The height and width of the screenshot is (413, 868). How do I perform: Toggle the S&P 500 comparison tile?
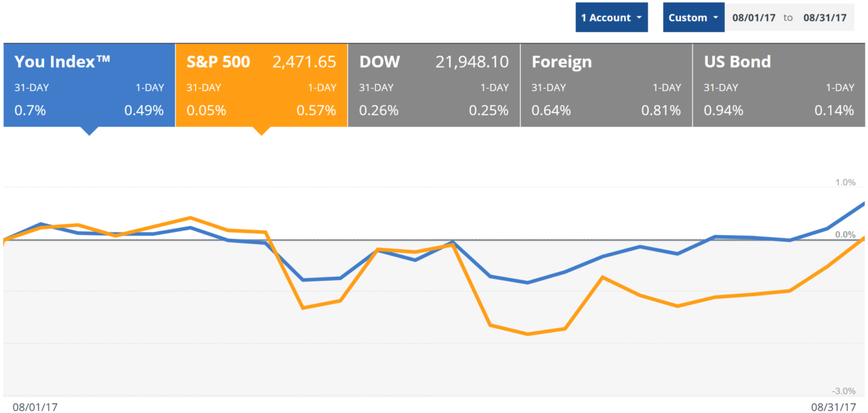pyautogui.click(x=261, y=85)
